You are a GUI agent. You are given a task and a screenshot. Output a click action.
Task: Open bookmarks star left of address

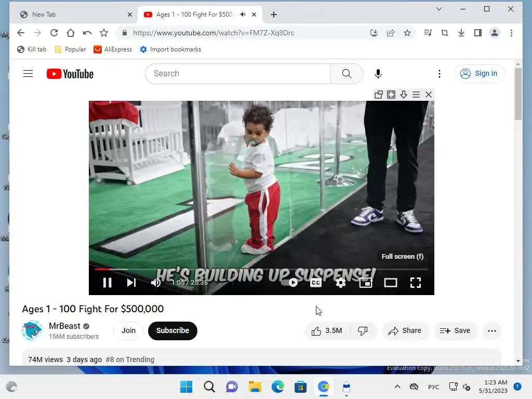coord(104,33)
